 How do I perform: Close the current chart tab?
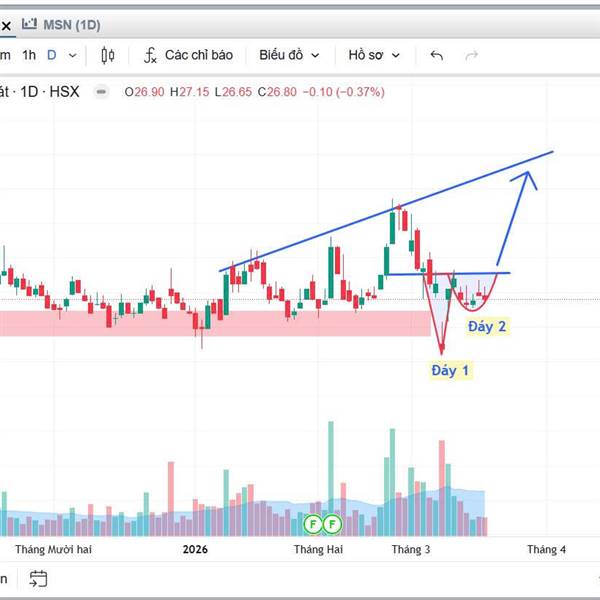coord(6,26)
